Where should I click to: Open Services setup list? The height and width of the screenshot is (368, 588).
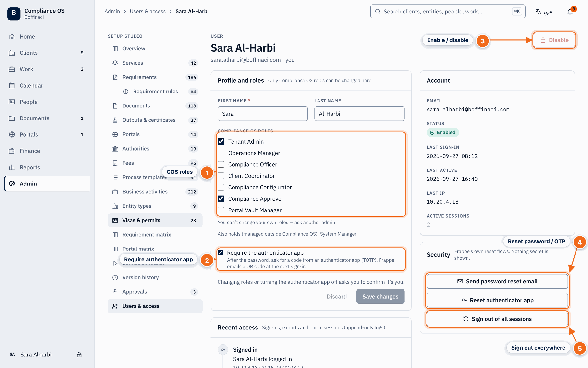coord(155,63)
